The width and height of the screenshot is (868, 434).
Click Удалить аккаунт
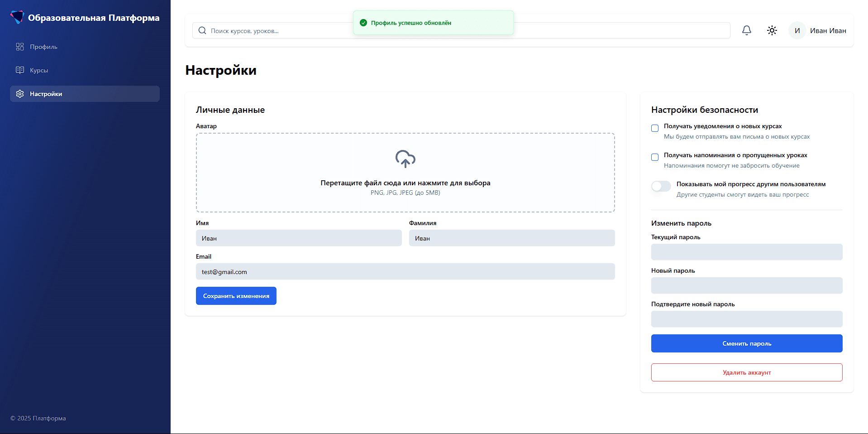point(746,372)
